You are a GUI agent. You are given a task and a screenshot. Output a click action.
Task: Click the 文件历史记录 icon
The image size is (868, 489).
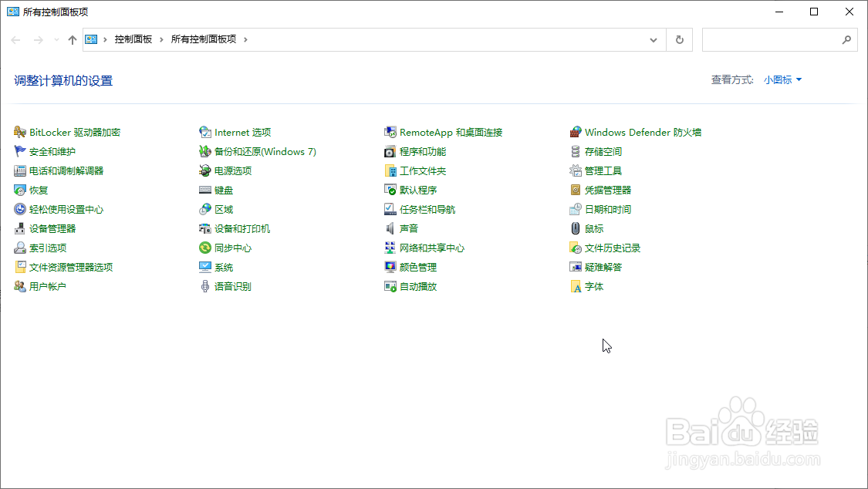point(576,248)
